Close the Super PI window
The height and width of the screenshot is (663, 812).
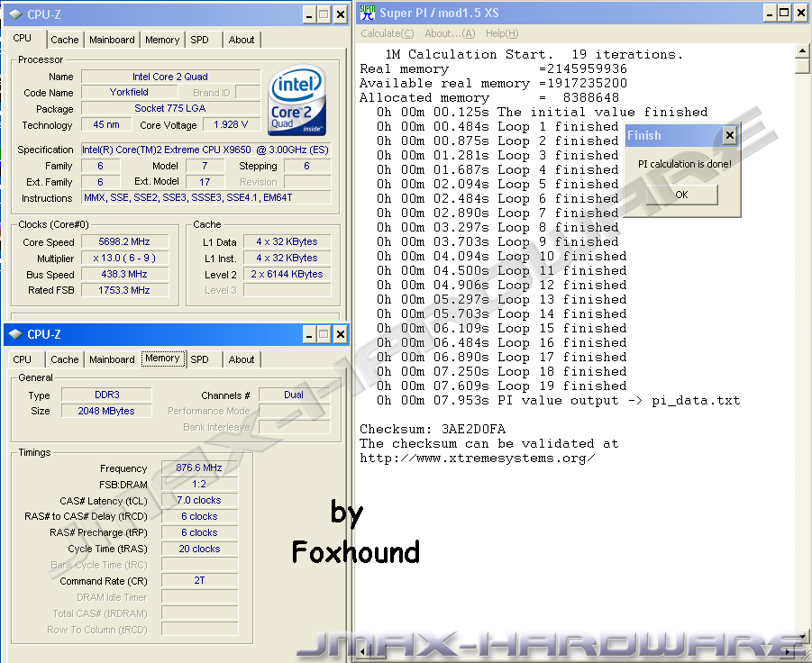(800, 14)
